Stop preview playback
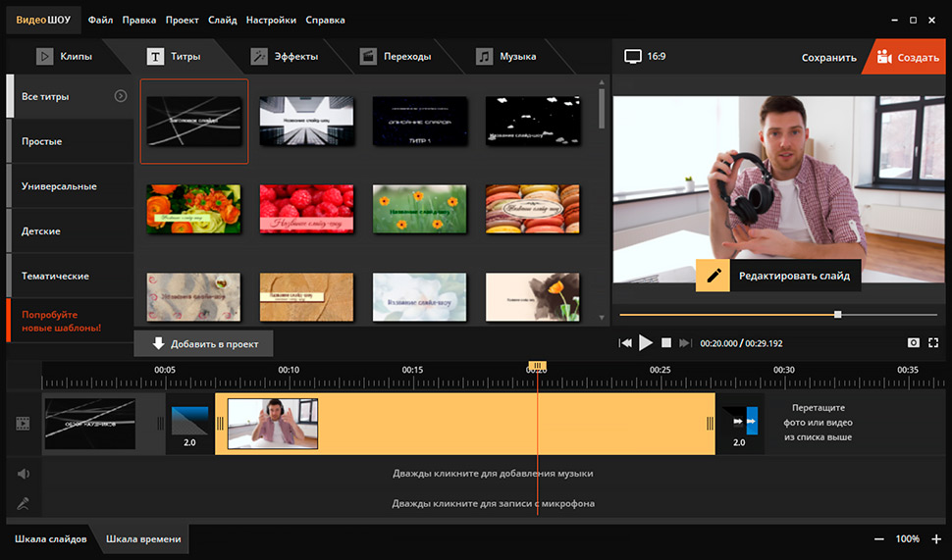 666,343
